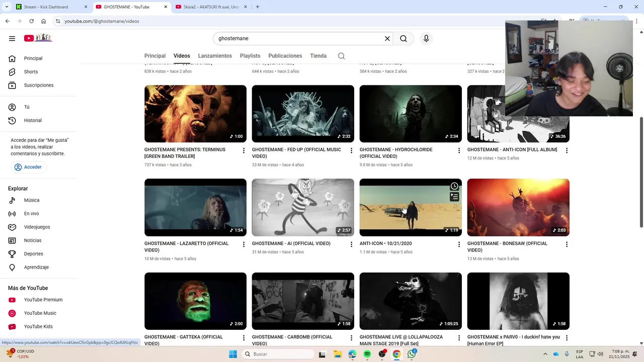
Task: Open YouTube Kids sidebar link
Action: tap(39, 327)
